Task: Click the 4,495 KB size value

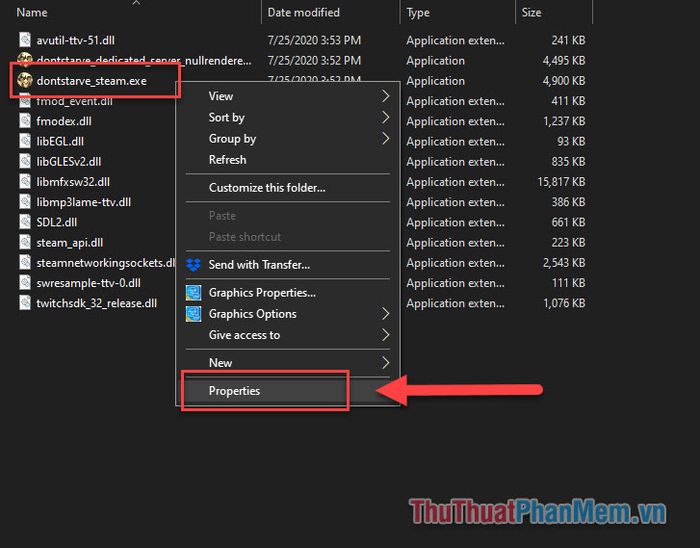Action: click(x=564, y=61)
